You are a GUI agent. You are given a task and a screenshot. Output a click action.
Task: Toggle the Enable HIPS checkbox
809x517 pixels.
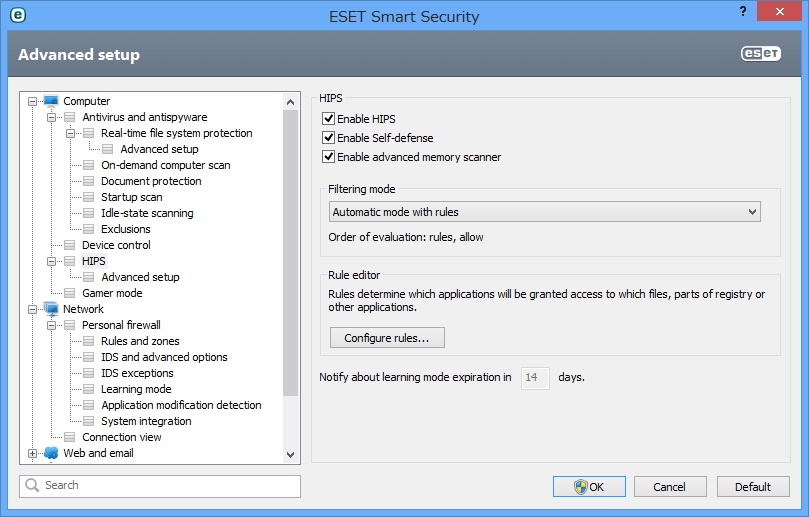[328, 118]
